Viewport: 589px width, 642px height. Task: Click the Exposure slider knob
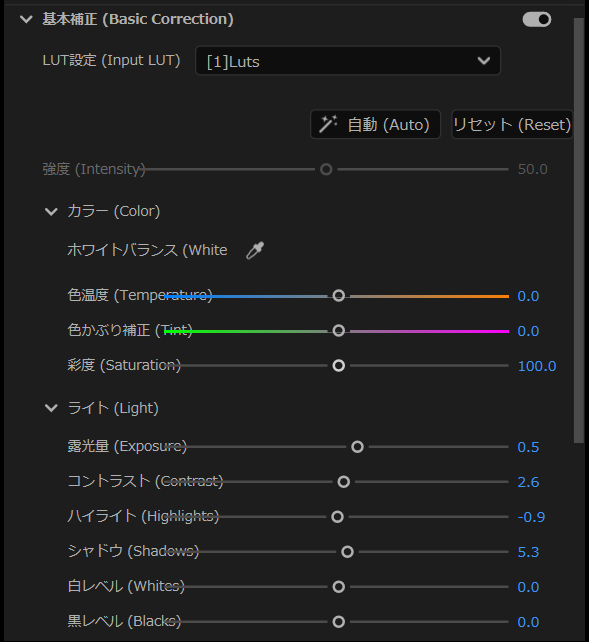tap(357, 447)
